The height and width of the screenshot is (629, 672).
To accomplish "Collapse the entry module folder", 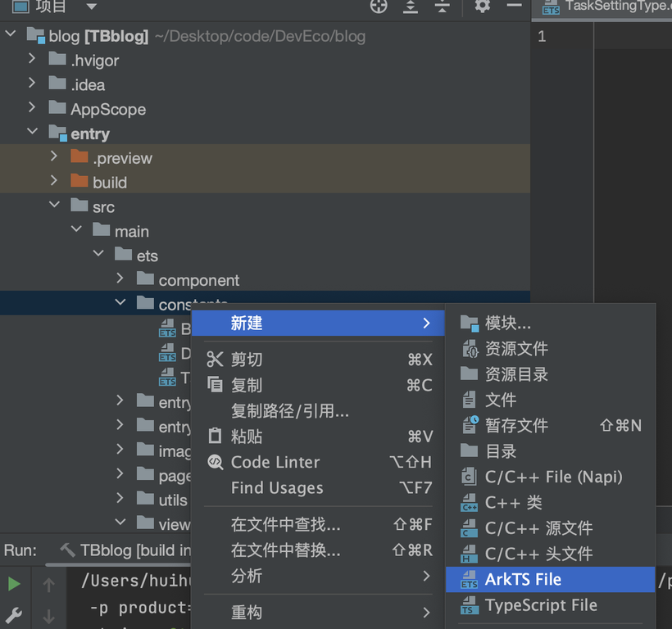I will (32, 133).
